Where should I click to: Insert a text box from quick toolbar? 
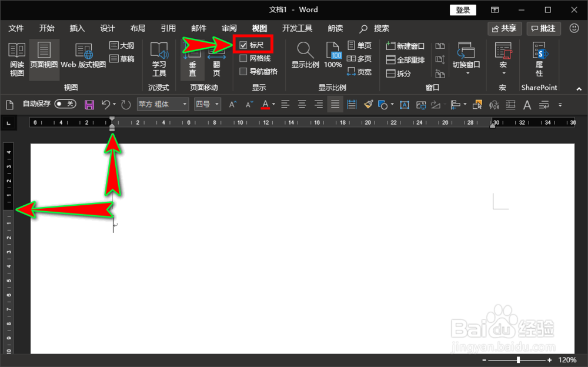click(x=405, y=105)
